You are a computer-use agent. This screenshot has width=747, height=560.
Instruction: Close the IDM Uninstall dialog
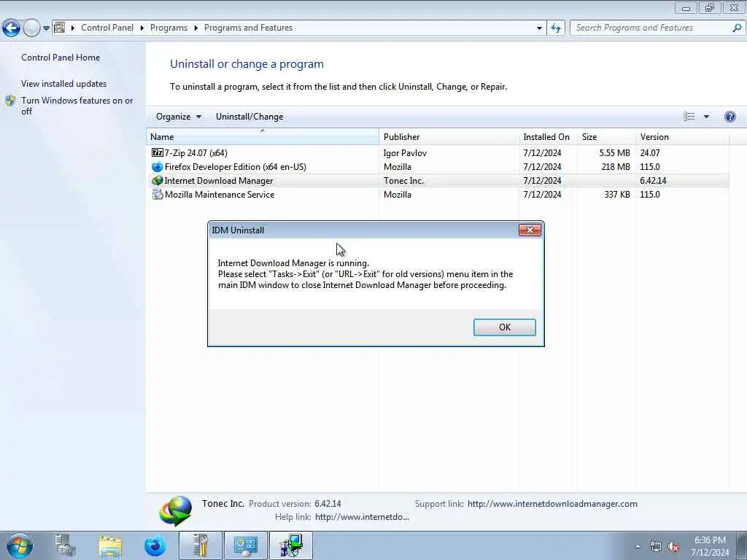point(530,230)
